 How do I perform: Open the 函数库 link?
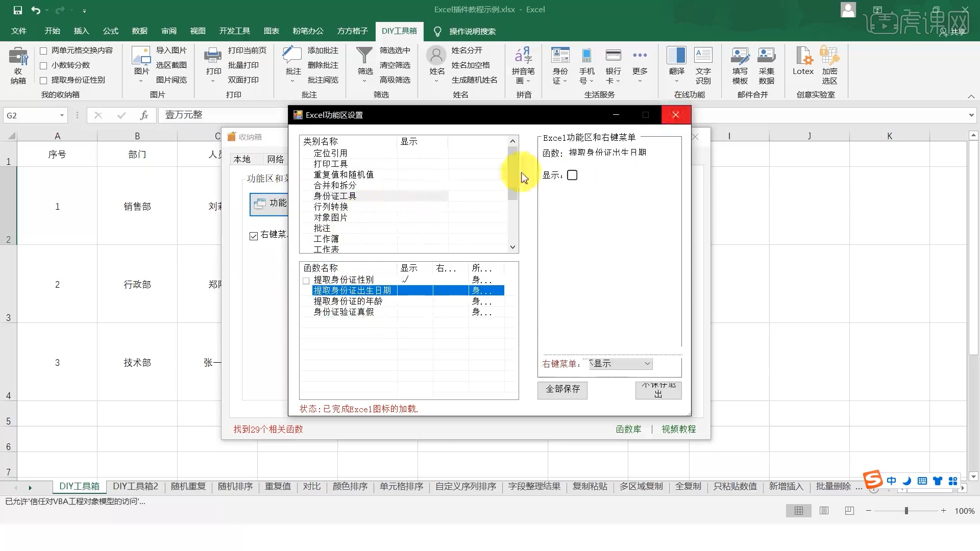pyautogui.click(x=628, y=430)
